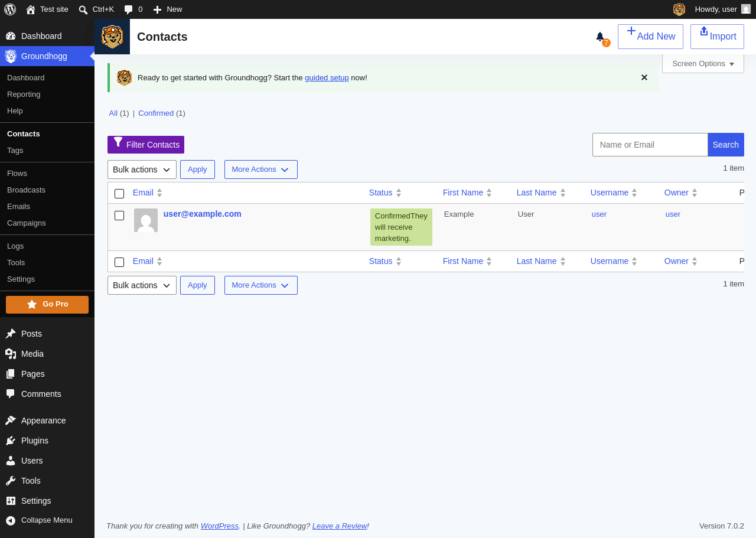The width and height of the screenshot is (756, 538).
Task: Focus the Name or Email search field
Action: tap(650, 145)
